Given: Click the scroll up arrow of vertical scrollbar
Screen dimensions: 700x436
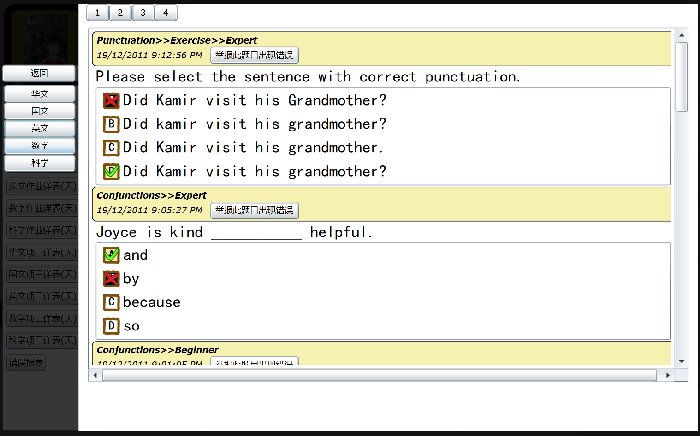Looking at the screenshot, I should click(681, 35).
